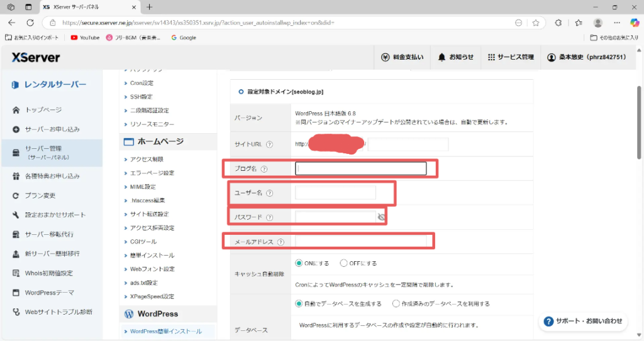Viewport: 644px width, 341px height.
Task: Open エラーページ設定 link
Action: 152,173
